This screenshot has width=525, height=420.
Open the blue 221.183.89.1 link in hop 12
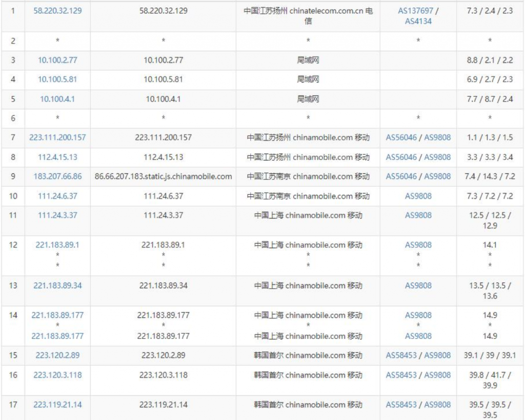tap(57, 245)
